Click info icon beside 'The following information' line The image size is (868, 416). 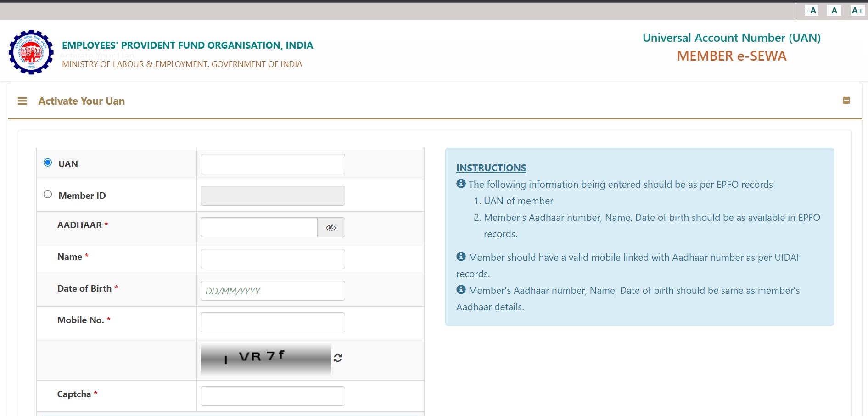pyautogui.click(x=461, y=184)
